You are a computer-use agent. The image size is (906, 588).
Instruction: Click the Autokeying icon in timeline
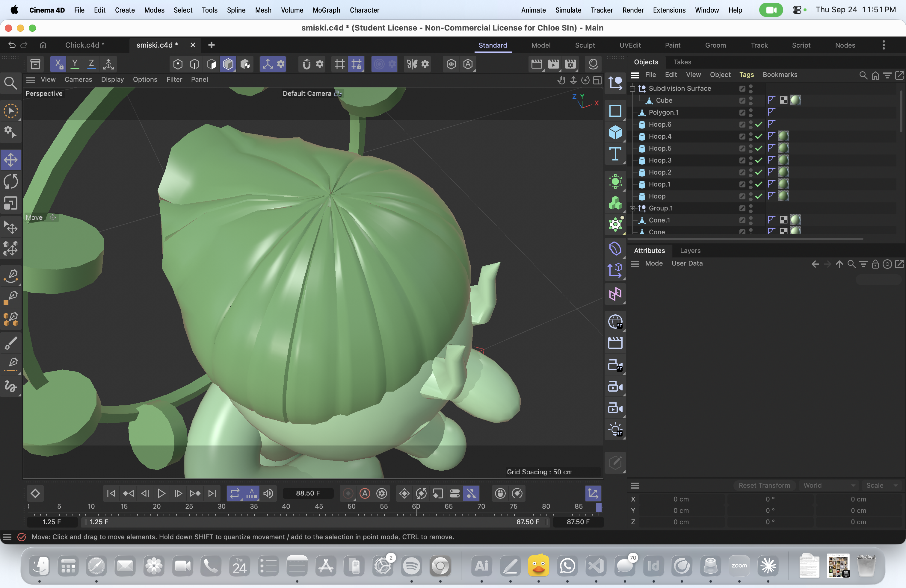click(x=365, y=493)
